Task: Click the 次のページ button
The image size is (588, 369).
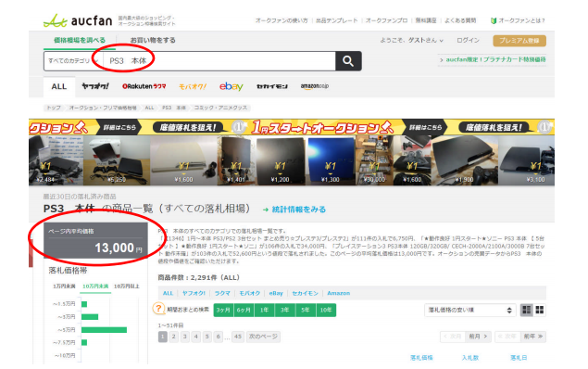Action: pos(263,337)
